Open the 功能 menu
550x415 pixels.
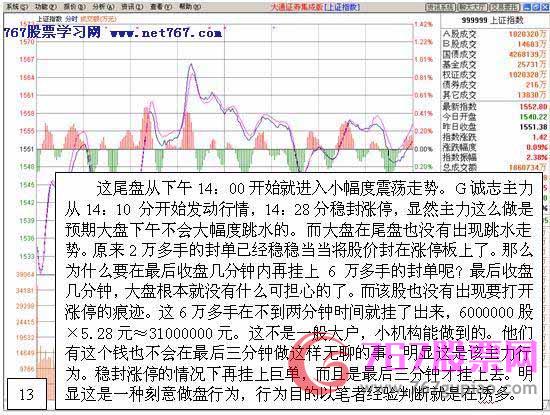[46, 7]
